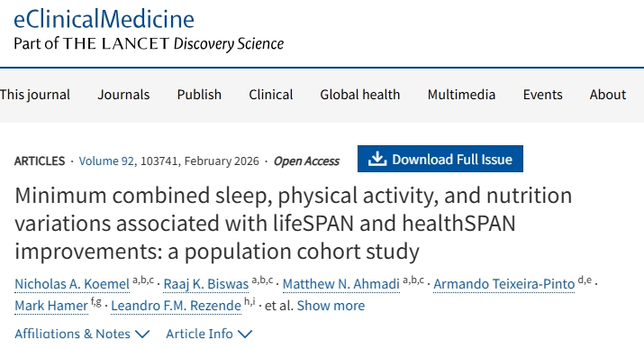The height and width of the screenshot is (349, 644).
Task: Open the Global health menu
Action: (x=359, y=95)
